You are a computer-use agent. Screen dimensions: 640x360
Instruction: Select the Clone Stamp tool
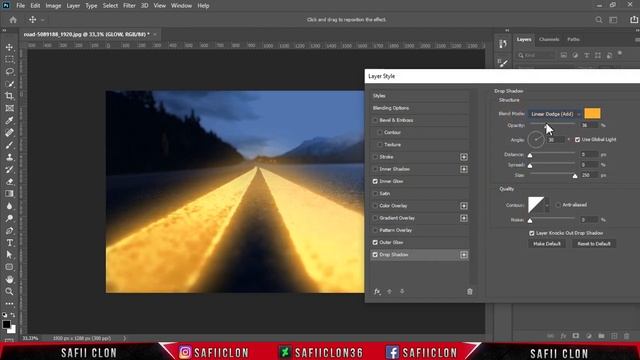[9, 158]
